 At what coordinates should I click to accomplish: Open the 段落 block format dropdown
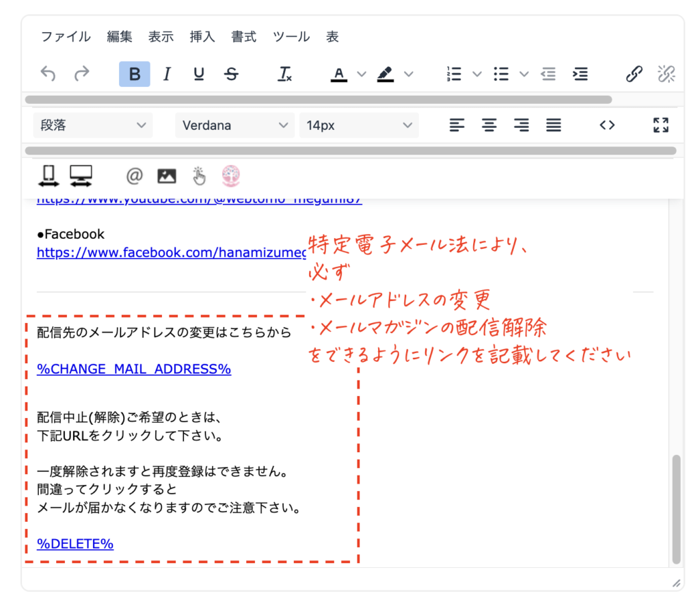pyautogui.click(x=93, y=125)
